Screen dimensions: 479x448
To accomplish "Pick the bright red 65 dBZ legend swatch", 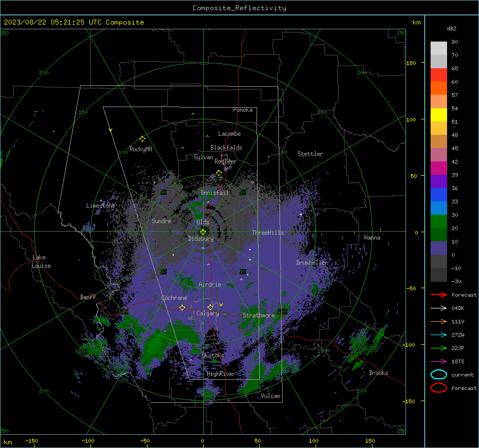I will (x=439, y=75).
